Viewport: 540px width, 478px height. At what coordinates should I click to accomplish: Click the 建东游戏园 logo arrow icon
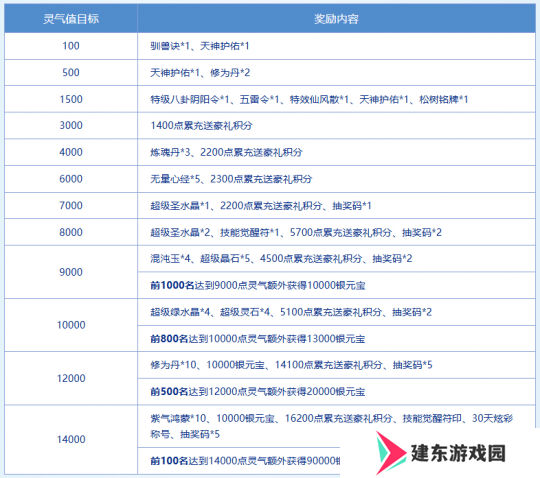[x=391, y=453]
